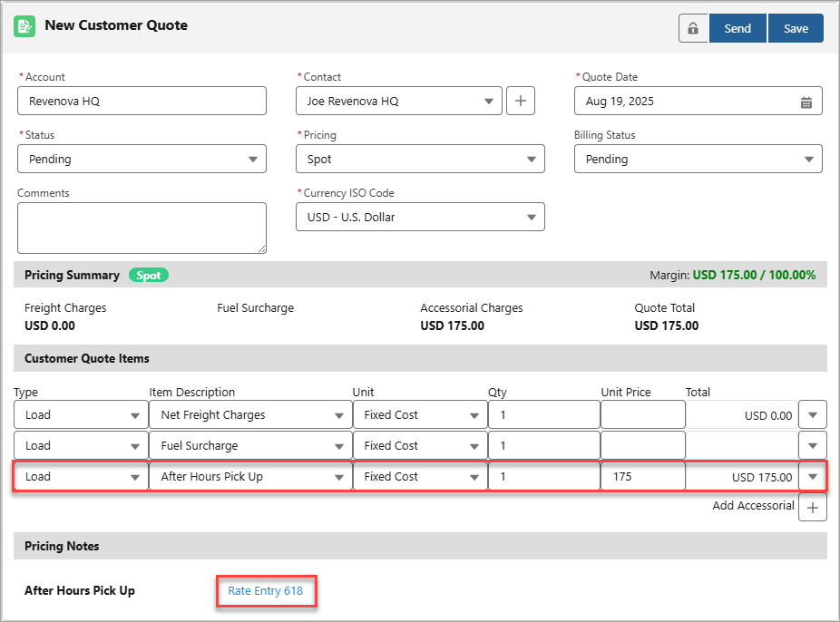Open row actions menu for After Hours Pick Up
The image size is (840, 622).
pos(813,476)
